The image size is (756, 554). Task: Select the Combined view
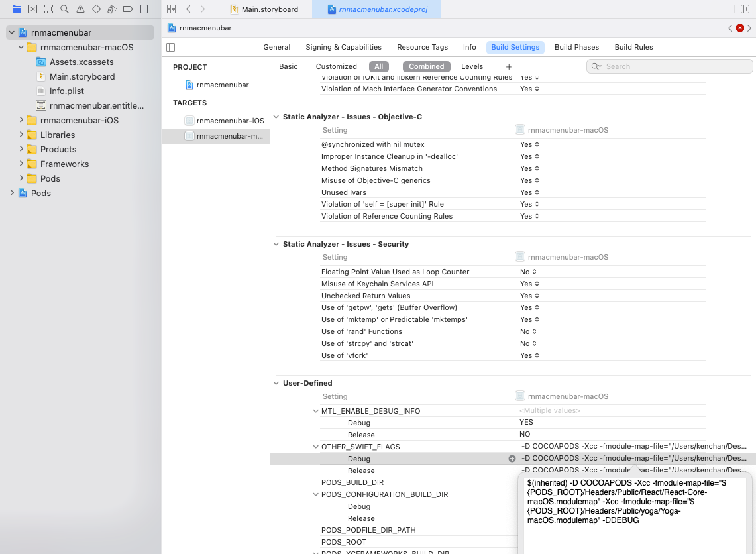click(427, 66)
